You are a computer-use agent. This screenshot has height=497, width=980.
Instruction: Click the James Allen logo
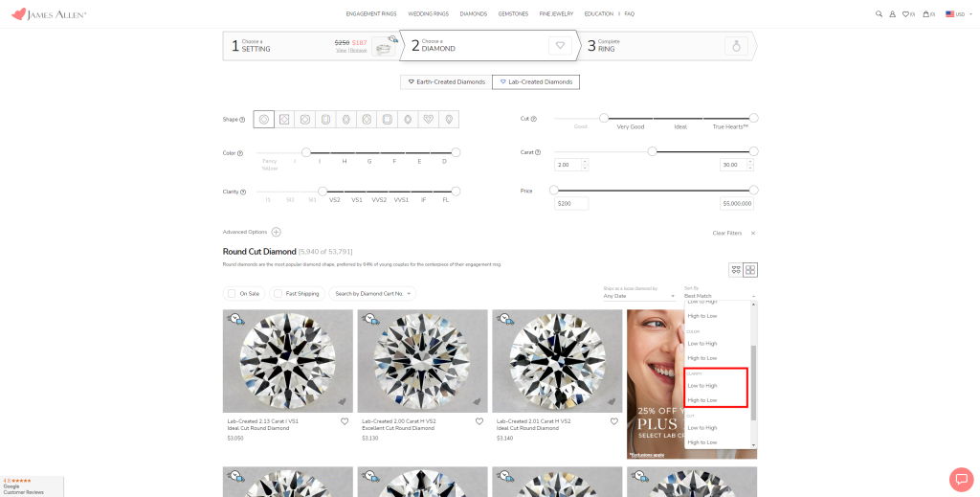49,13
